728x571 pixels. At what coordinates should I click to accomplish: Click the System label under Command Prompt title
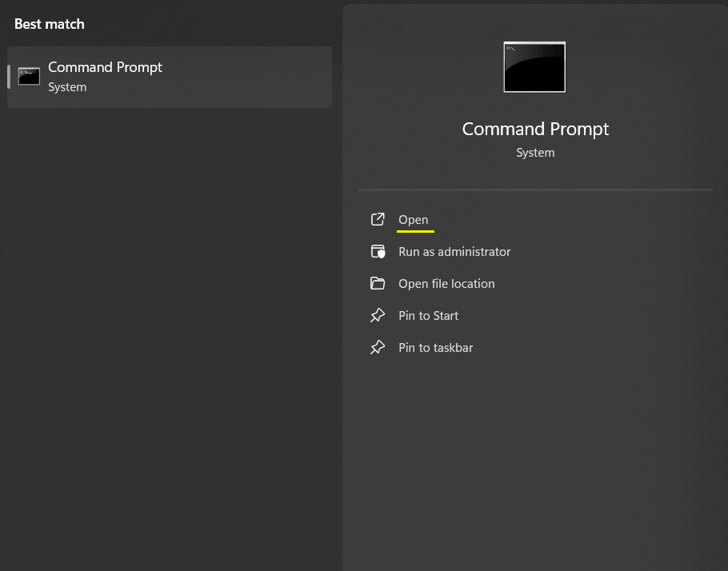point(534,152)
